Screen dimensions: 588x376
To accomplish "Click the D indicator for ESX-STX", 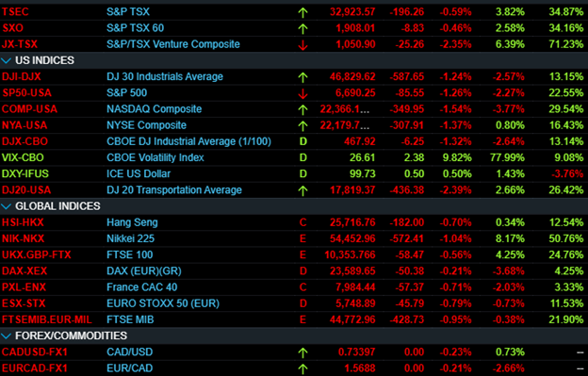I will tap(303, 303).
